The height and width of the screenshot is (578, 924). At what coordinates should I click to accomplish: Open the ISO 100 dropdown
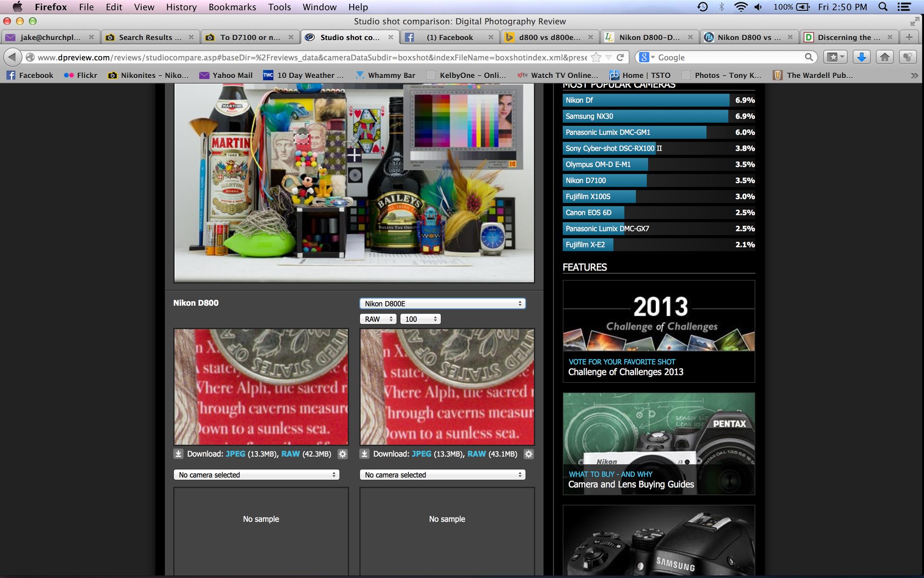point(420,319)
